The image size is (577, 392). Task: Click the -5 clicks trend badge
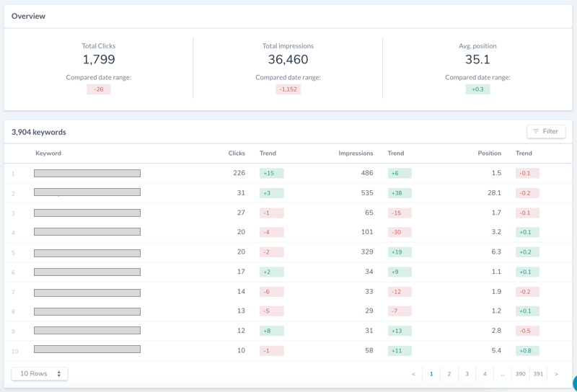coord(272,311)
